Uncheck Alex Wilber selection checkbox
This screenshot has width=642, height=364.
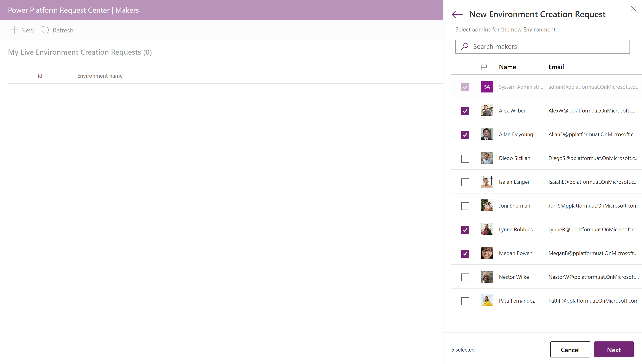(465, 111)
